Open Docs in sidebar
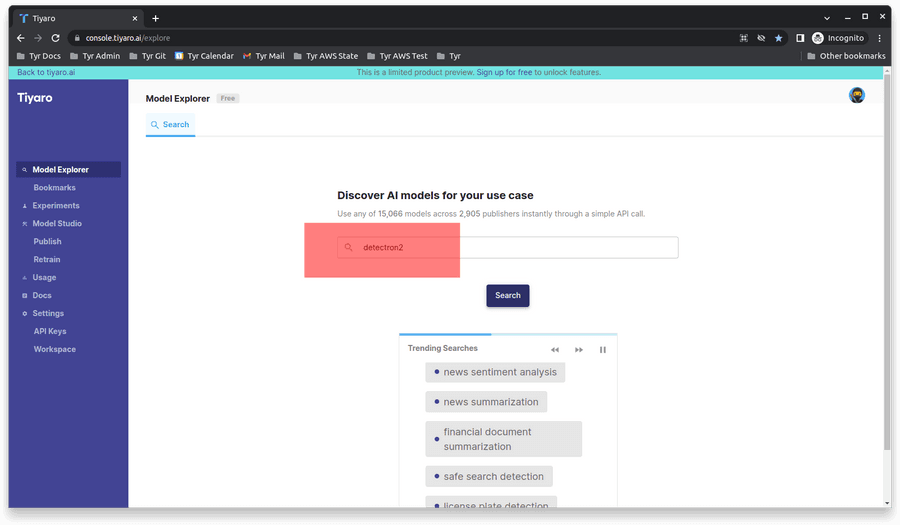This screenshot has height=525, width=900. [42, 295]
